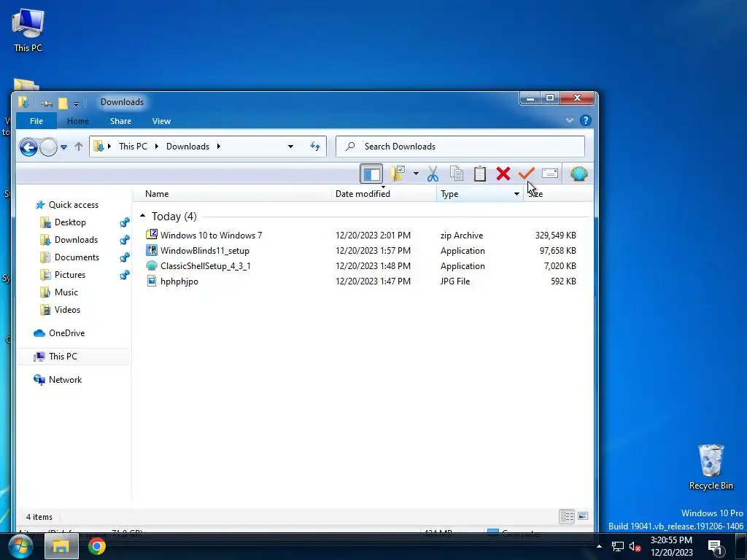The width and height of the screenshot is (747, 560).
Task: Click the Copy toolbar icon
Action: [x=457, y=174]
